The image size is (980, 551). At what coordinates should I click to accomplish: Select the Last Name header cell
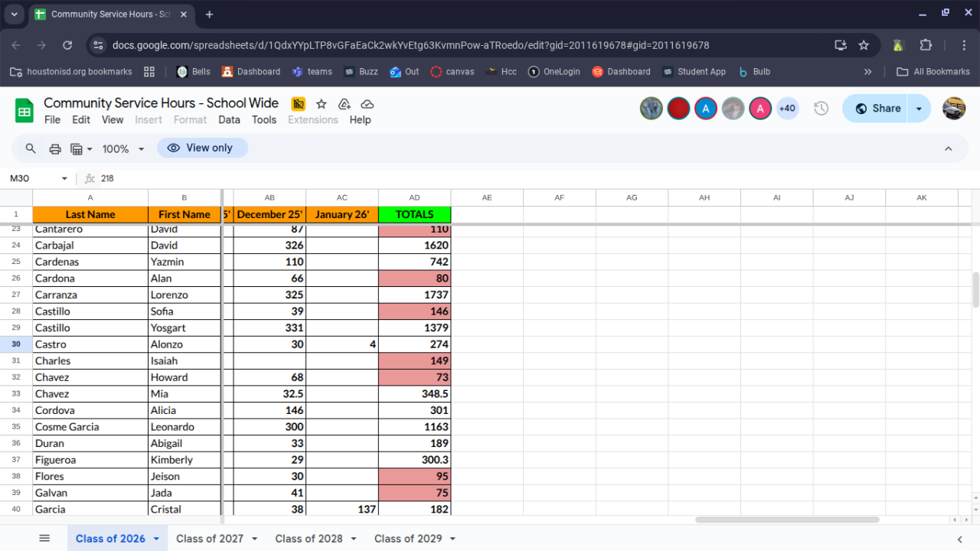[x=90, y=214]
